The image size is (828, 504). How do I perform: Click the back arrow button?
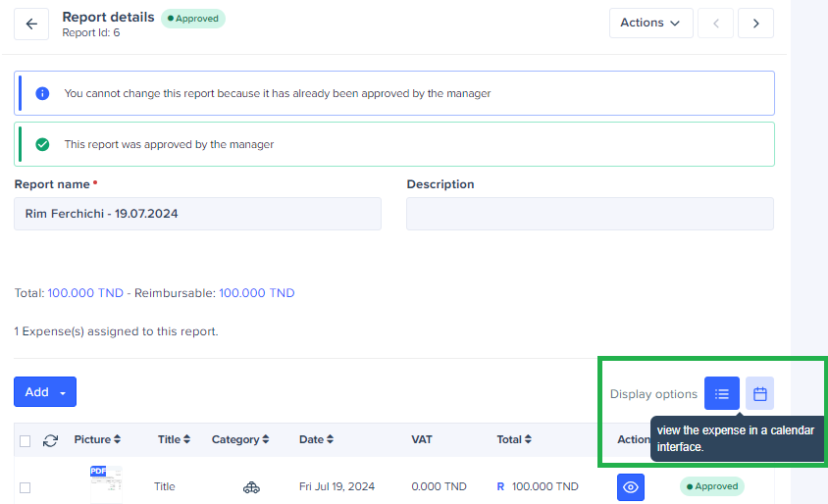31,24
